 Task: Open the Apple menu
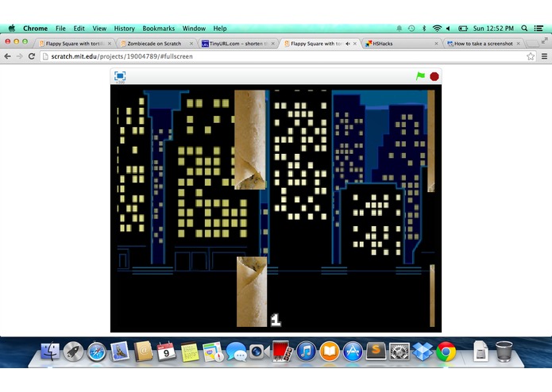(x=12, y=28)
